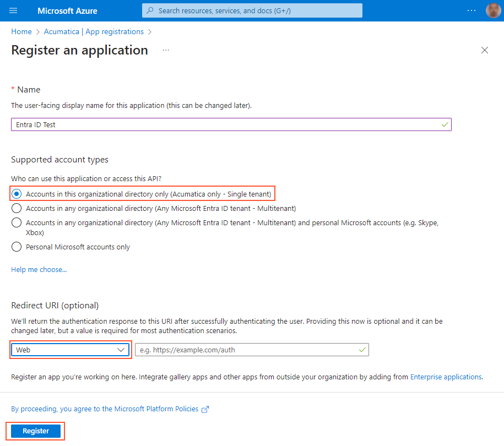Open the top-bar ellipsis options menu
Screen dimensions: 504x446
(472, 10)
